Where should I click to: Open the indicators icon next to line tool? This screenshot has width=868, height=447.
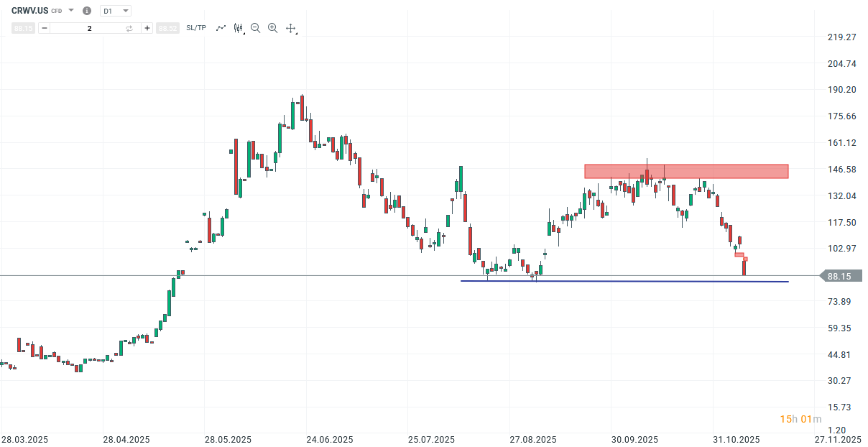pyautogui.click(x=238, y=27)
